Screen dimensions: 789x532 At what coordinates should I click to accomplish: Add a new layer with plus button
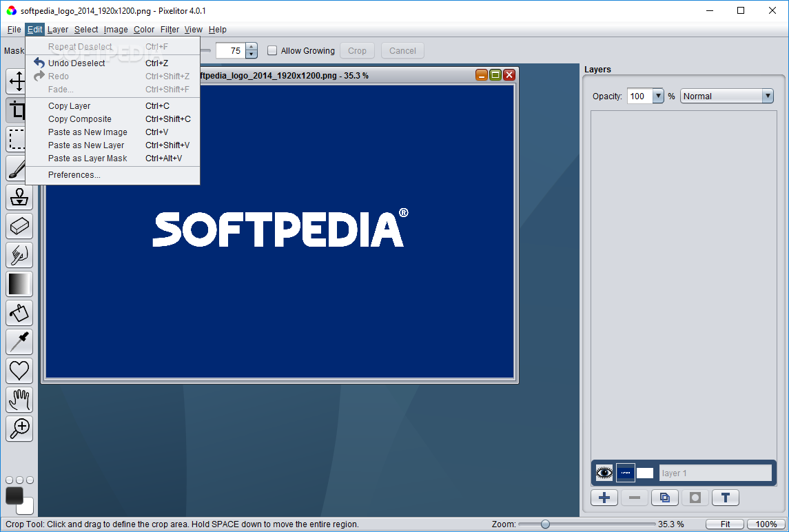pyautogui.click(x=604, y=498)
